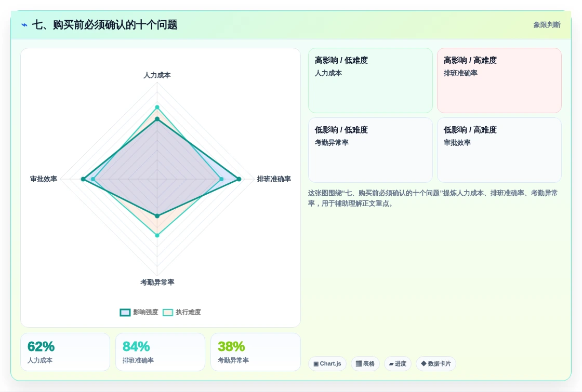Open the 62% 人力成本 stat card
Viewport: 582px width, 392px height.
65,352
